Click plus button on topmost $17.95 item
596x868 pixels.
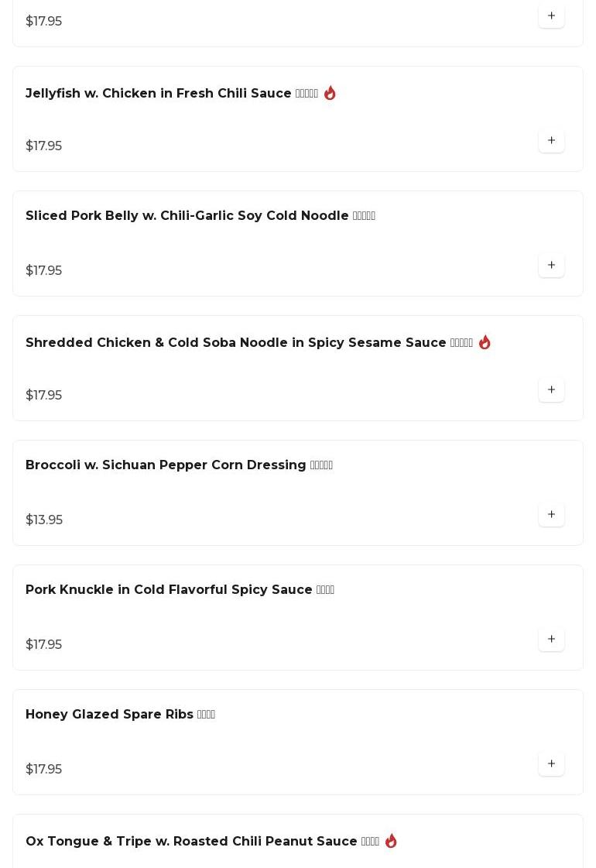pos(551,16)
